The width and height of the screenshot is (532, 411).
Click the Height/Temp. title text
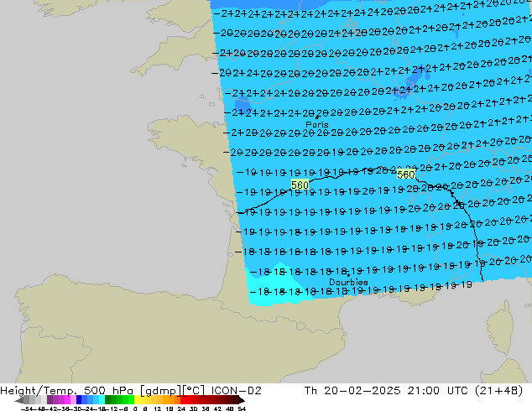tap(39, 391)
